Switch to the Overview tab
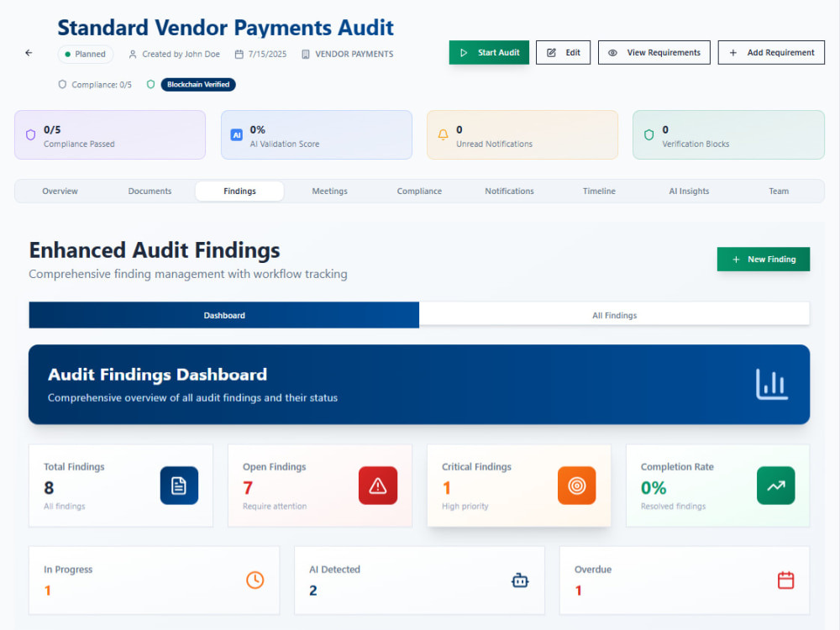Viewport: 840px width, 630px height. pyautogui.click(x=60, y=192)
